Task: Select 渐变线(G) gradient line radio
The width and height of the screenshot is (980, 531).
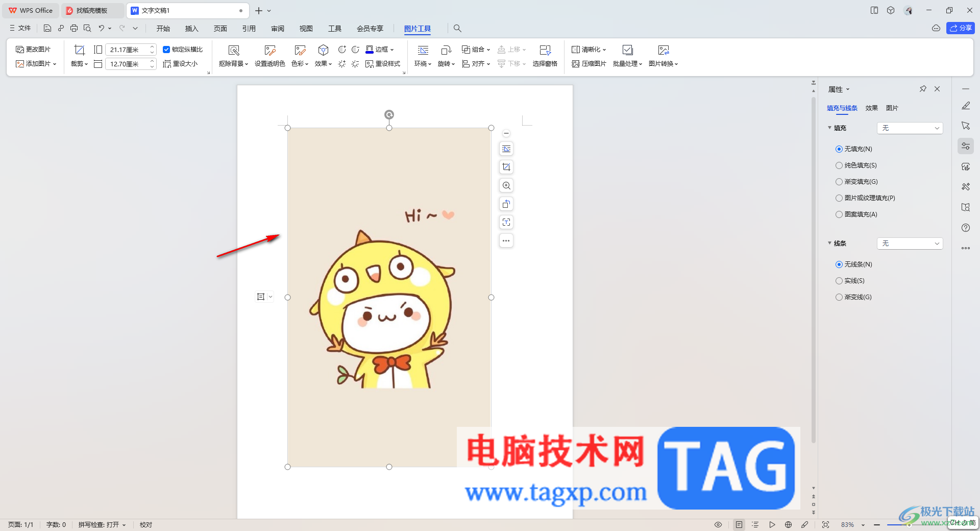Action: [839, 297]
